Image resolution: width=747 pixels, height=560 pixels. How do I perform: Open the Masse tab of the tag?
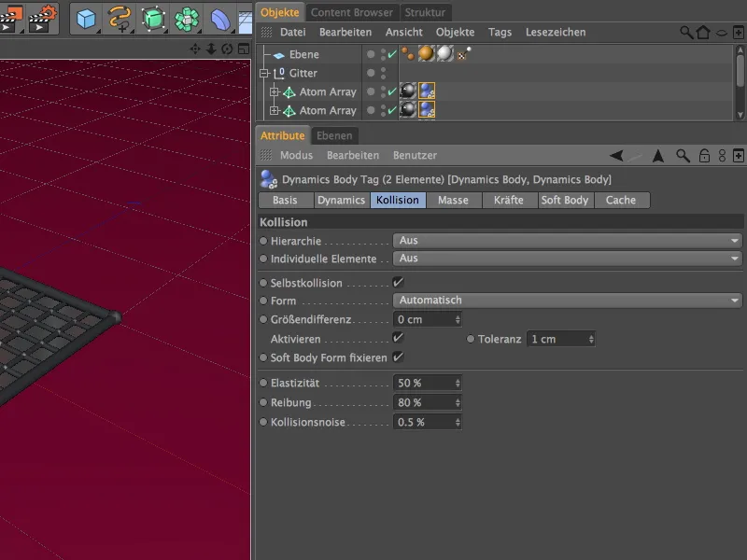[453, 201]
